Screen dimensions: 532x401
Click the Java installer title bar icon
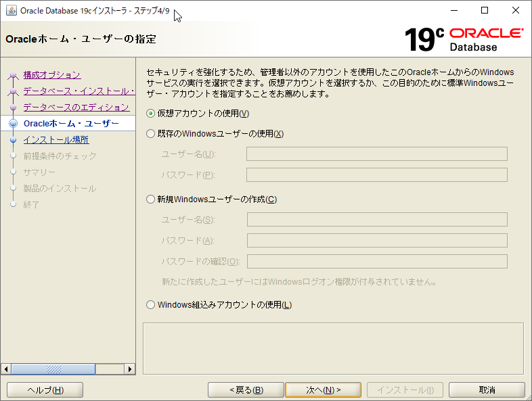(12, 11)
